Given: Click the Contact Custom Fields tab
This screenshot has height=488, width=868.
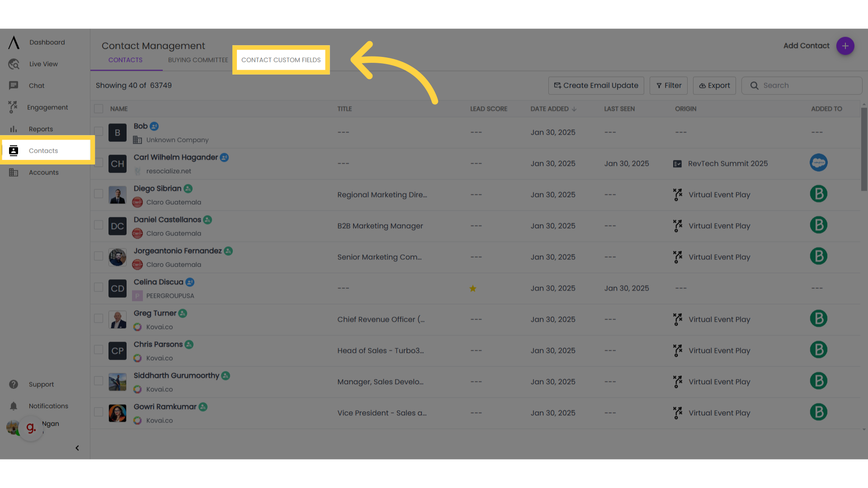Looking at the screenshot, I should pyautogui.click(x=281, y=60).
